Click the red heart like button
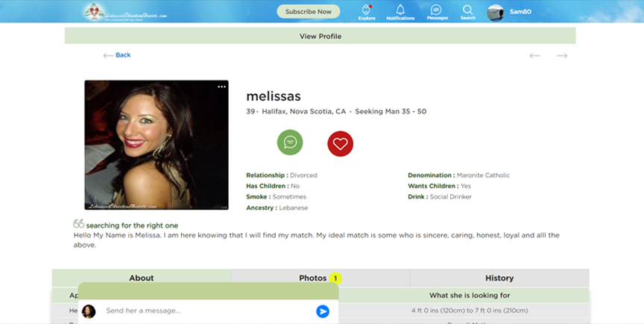 (x=340, y=142)
